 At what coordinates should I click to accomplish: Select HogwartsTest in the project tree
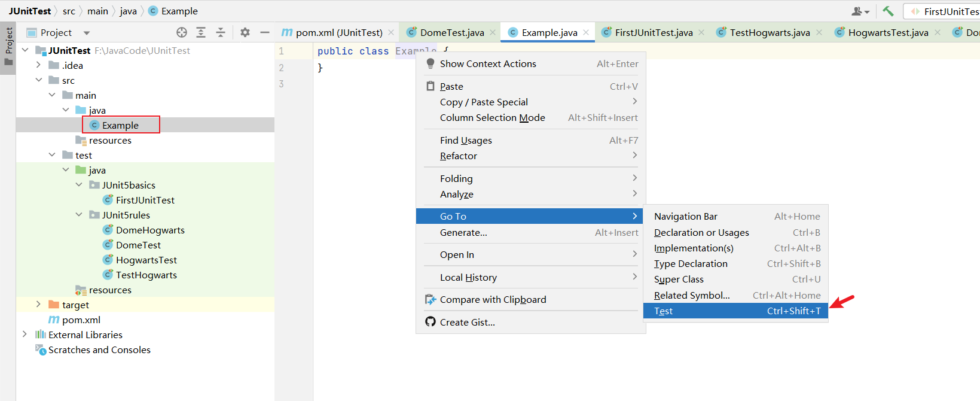(146, 260)
